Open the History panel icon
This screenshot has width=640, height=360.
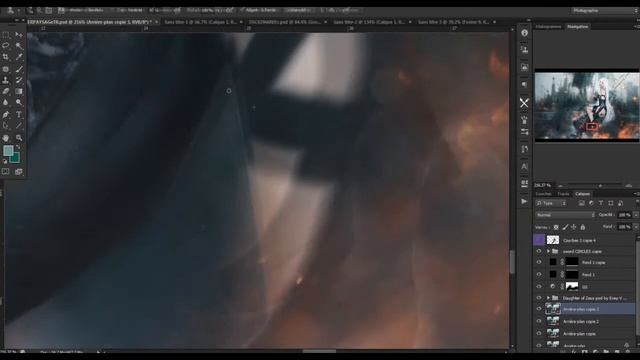click(x=524, y=149)
